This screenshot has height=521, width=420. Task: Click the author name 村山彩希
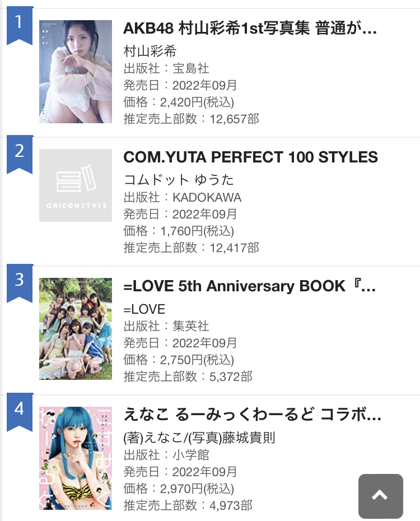(x=150, y=52)
